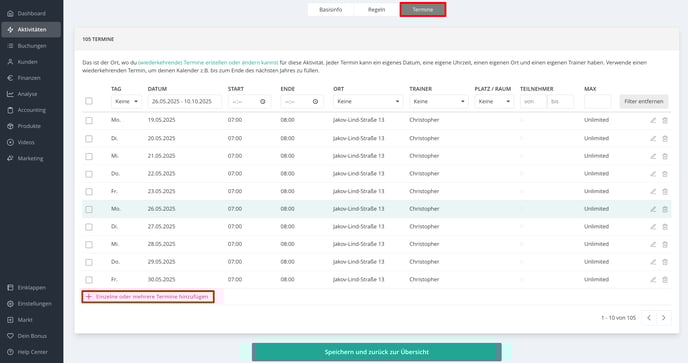Switch to the Basisinfo tab

330,10
